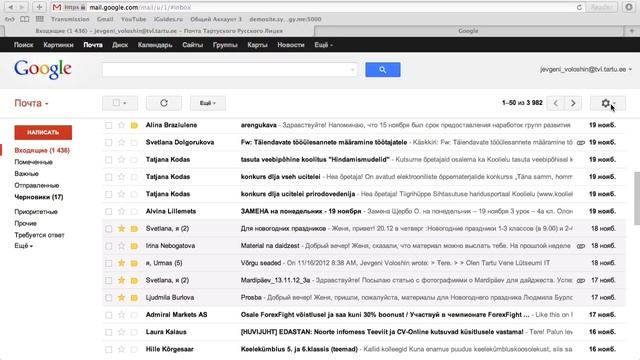Go to the next page of messages
Viewport: 640px width, 360px height.
coord(573,103)
